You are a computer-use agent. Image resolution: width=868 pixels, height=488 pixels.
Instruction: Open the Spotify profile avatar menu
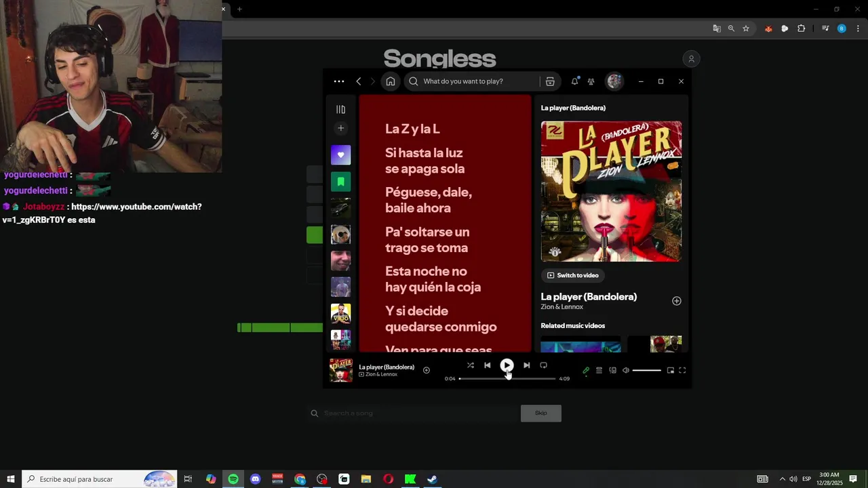coord(614,81)
